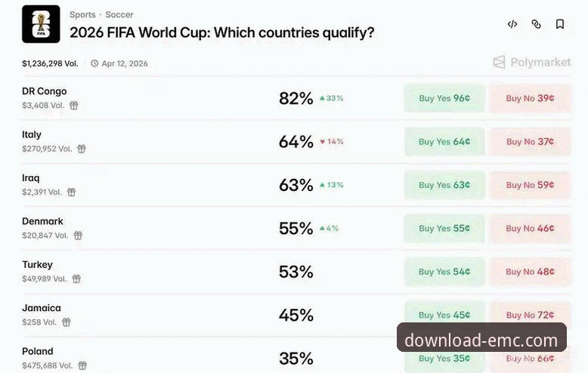Bookmark this World Cup market

(560, 24)
